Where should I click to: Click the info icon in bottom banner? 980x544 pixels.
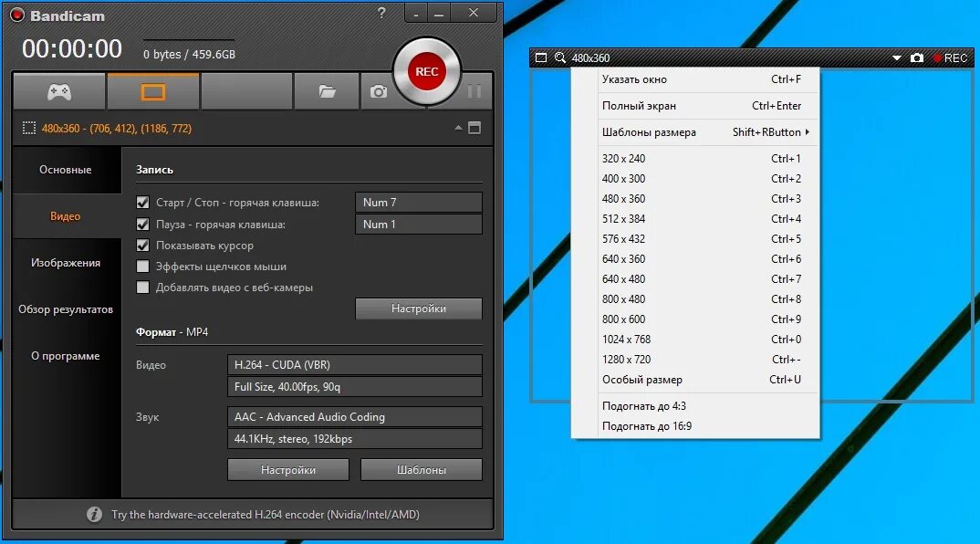(94, 514)
